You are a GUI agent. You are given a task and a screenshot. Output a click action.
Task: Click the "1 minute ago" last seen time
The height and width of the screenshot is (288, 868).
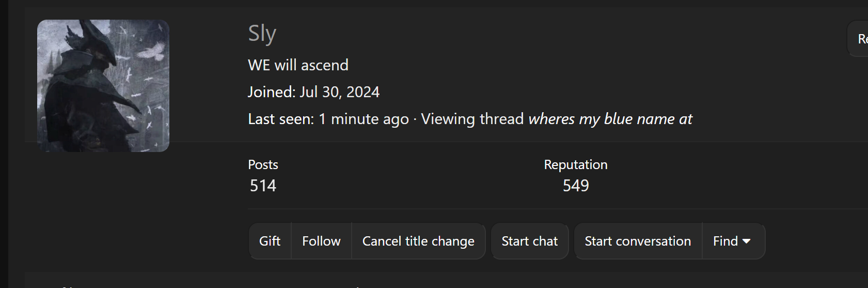tap(364, 119)
